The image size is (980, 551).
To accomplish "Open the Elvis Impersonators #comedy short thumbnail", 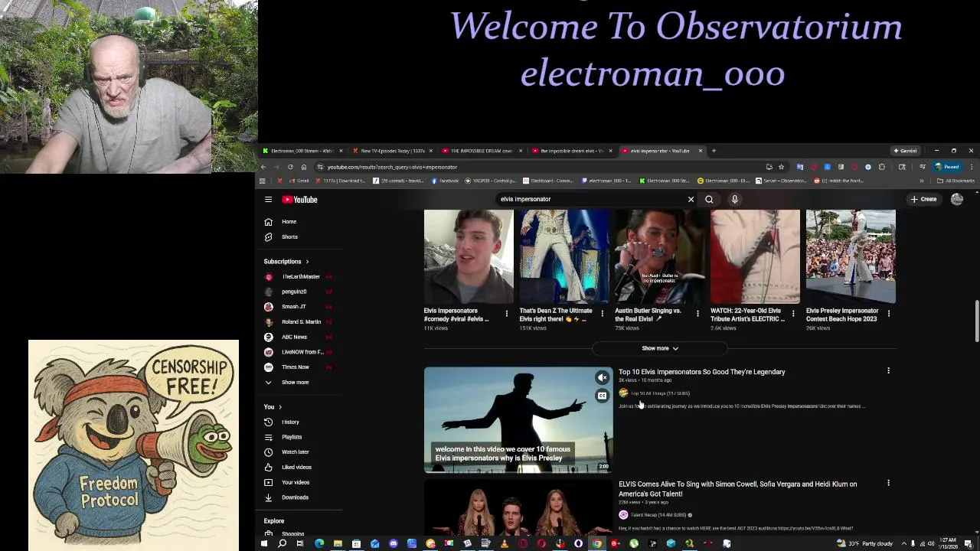I will [x=469, y=256].
